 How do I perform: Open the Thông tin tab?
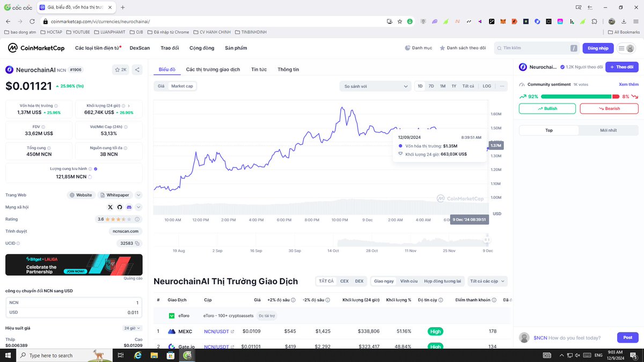point(288,70)
